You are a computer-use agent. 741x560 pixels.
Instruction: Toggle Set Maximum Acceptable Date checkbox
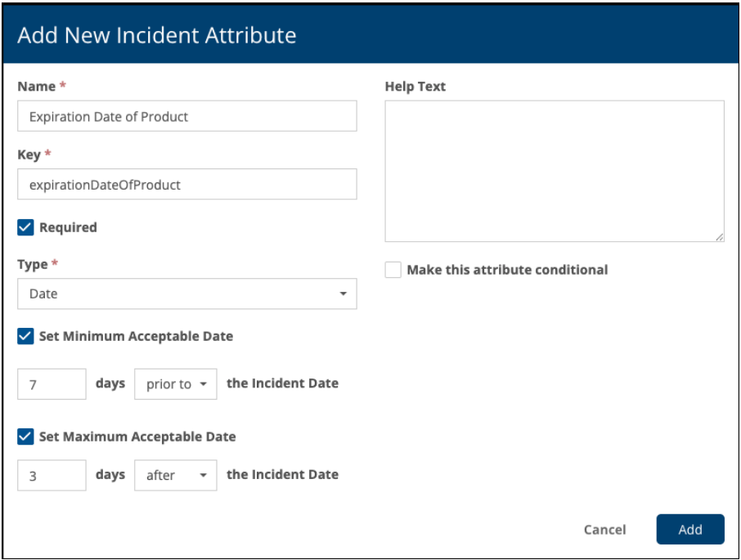(x=25, y=437)
